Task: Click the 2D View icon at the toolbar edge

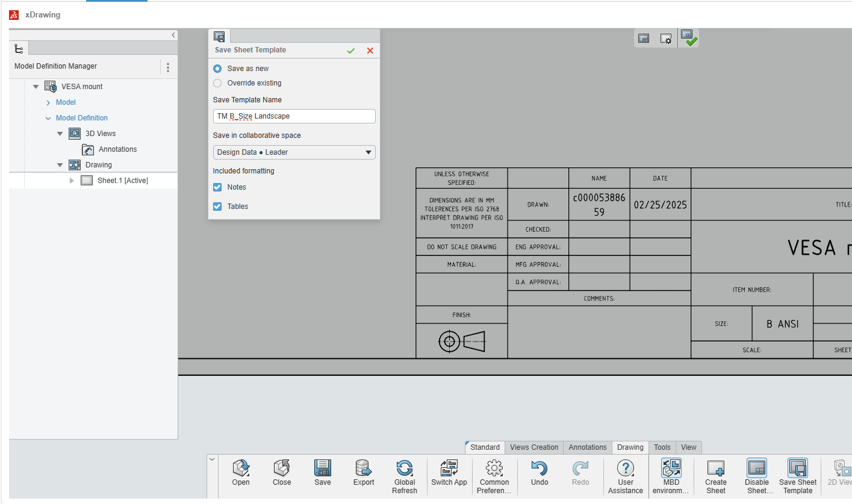Action: click(x=842, y=468)
